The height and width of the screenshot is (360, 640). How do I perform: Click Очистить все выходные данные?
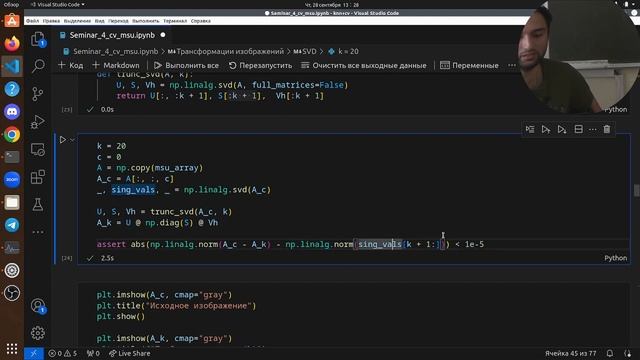[x=364, y=65]
